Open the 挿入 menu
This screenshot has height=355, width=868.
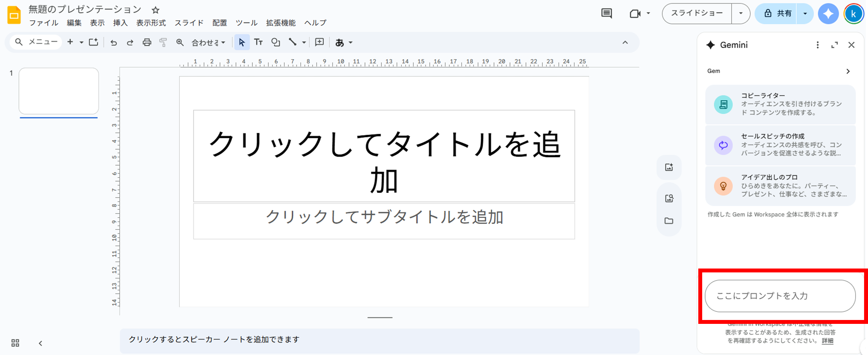pyautogui.click(x=120, y=23)
